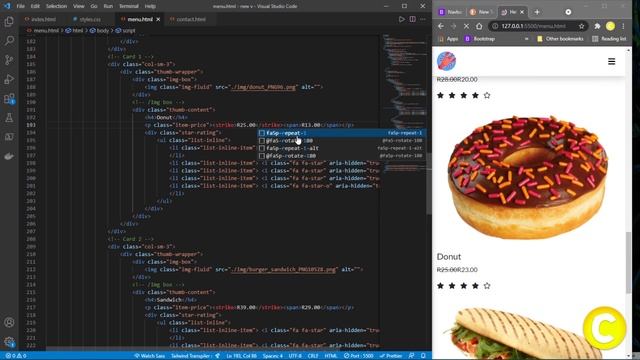Stop loading the page in Chrome

pyautogui.click(x=466, y=26)
